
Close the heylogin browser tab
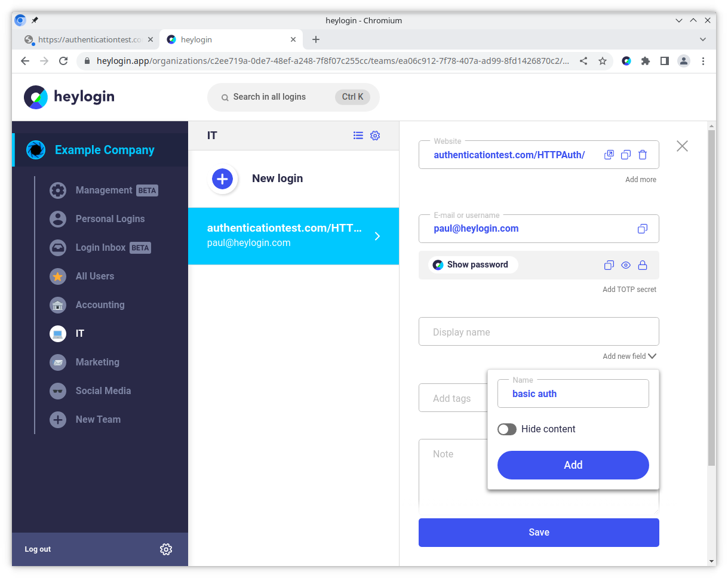point(293,39)
